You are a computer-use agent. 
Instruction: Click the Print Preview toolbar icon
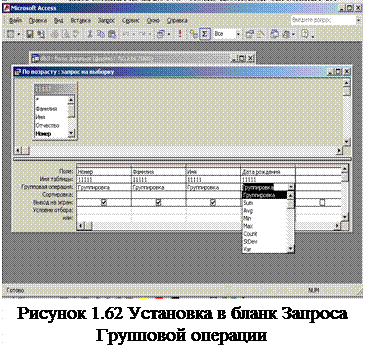pos(65,34)
